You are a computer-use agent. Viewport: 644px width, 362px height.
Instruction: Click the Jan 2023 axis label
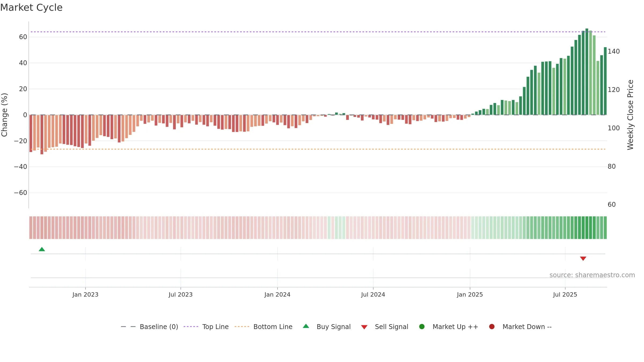[85, 295]
